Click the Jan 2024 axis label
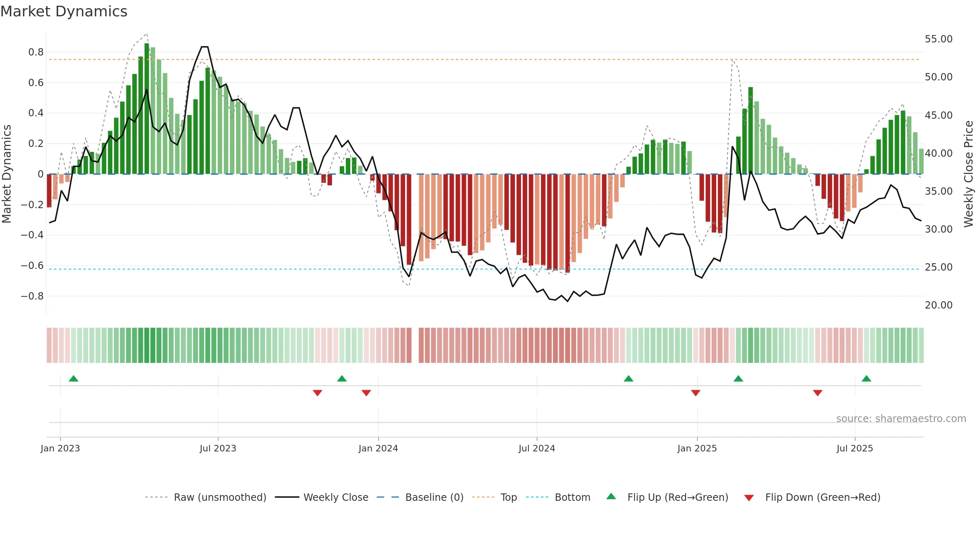Viewport: 980px width, 551px height. pyautogui.click(x=379, y=448)
